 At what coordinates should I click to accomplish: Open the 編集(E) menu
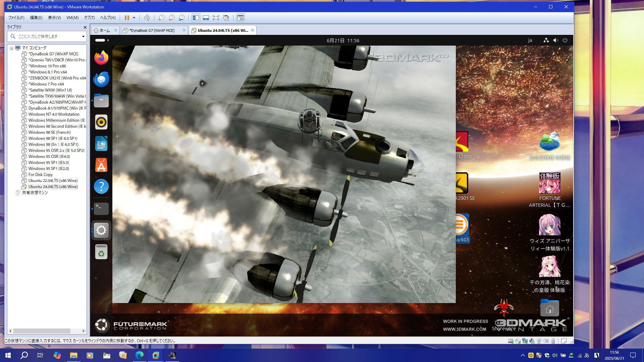tap(36, 18)
